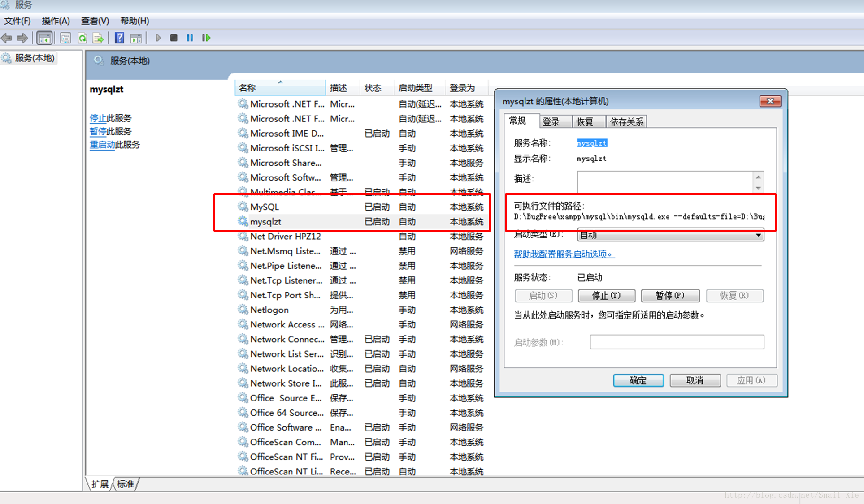864x504 pixels.
Task: Switch to the 恢复 tab in properties dialog
Action: pyautogui.click(x=589, y=122)
